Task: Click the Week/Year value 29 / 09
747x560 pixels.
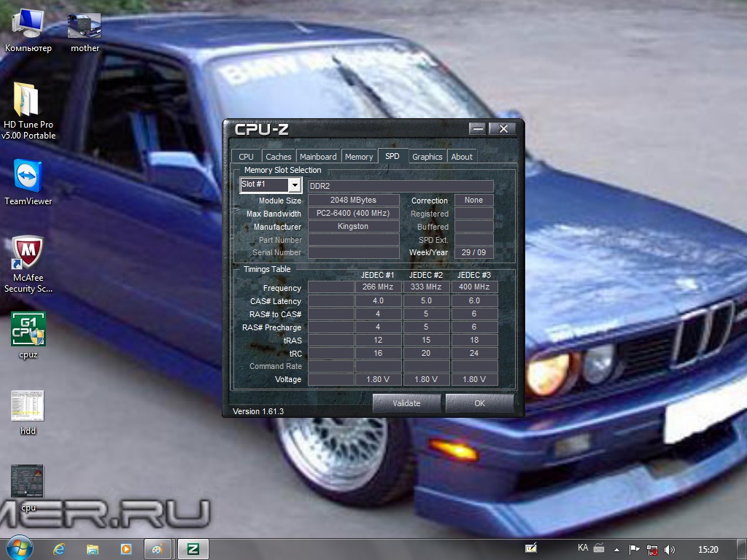Action: [x=474, y=252]
